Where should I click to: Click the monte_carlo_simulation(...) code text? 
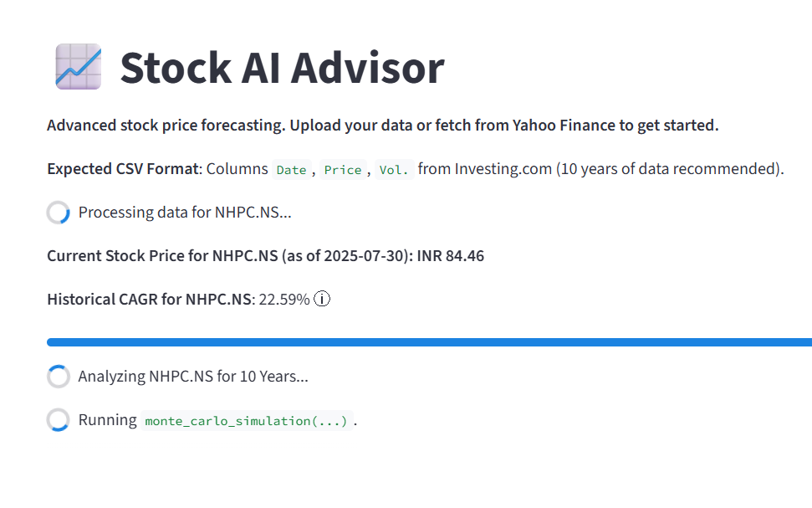coord(247,421)
